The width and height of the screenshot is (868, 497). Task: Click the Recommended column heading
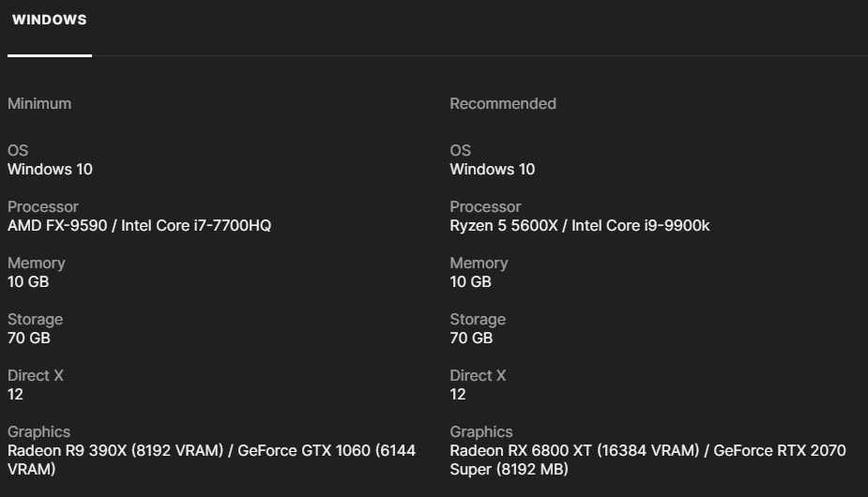(x=502, y=103)
